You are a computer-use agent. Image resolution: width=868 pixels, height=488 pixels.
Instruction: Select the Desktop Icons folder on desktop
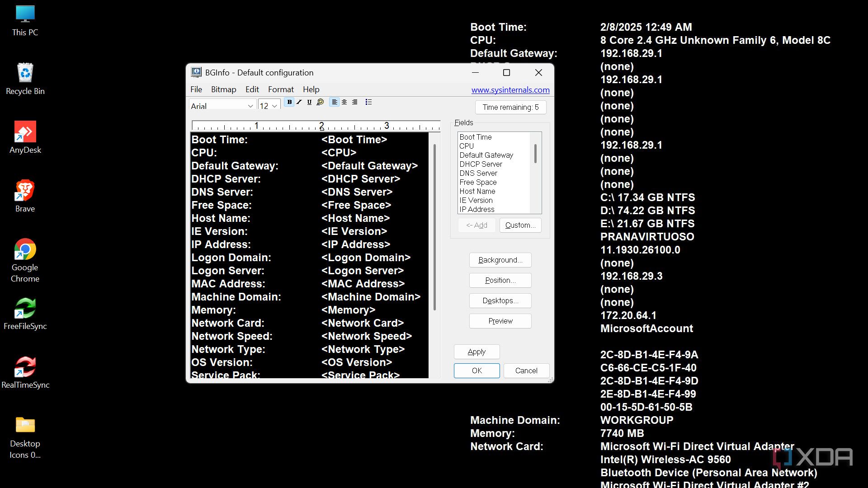click(x=25, y=437)
